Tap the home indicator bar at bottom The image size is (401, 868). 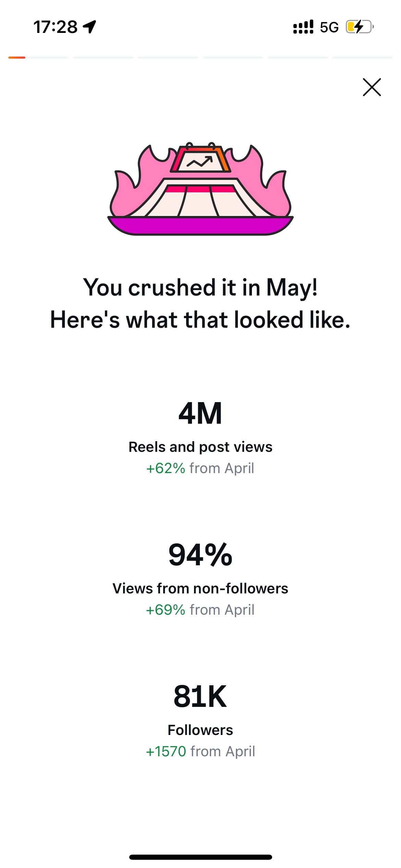tap(200, 857)
